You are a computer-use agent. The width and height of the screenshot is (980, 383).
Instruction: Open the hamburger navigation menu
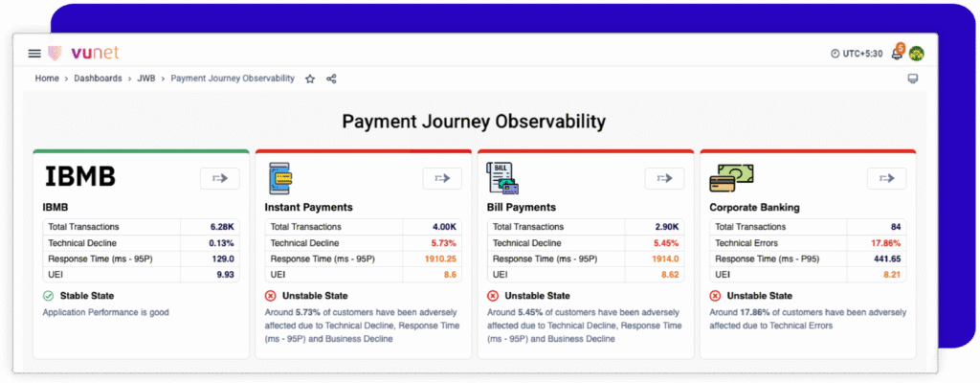coord(34,54)
